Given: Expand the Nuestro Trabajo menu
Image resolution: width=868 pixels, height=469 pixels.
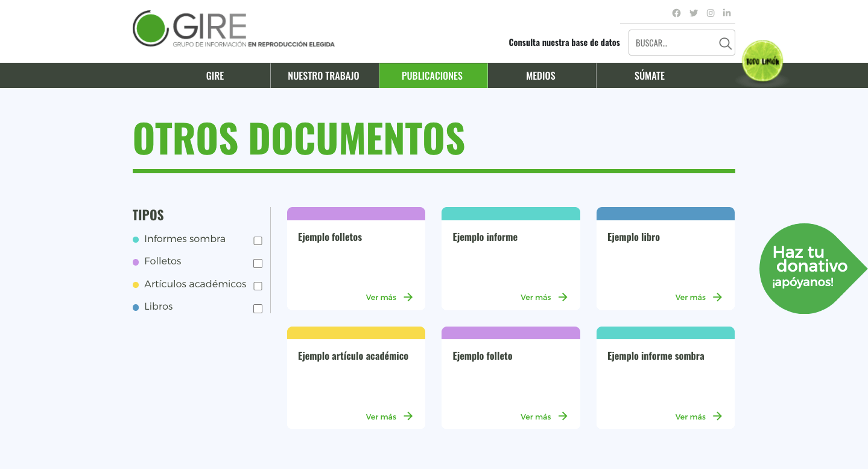Looking at the screenshot, I should (323, 76).
